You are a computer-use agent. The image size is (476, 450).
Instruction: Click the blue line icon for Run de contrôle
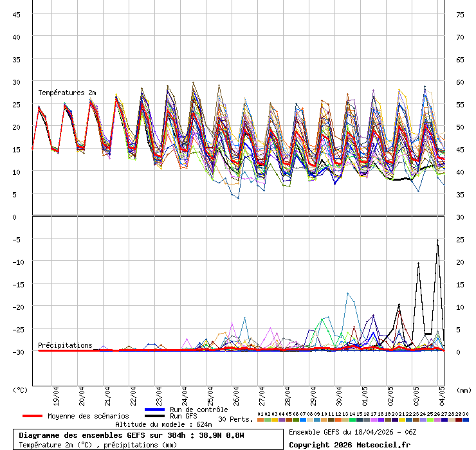(155, 410)
